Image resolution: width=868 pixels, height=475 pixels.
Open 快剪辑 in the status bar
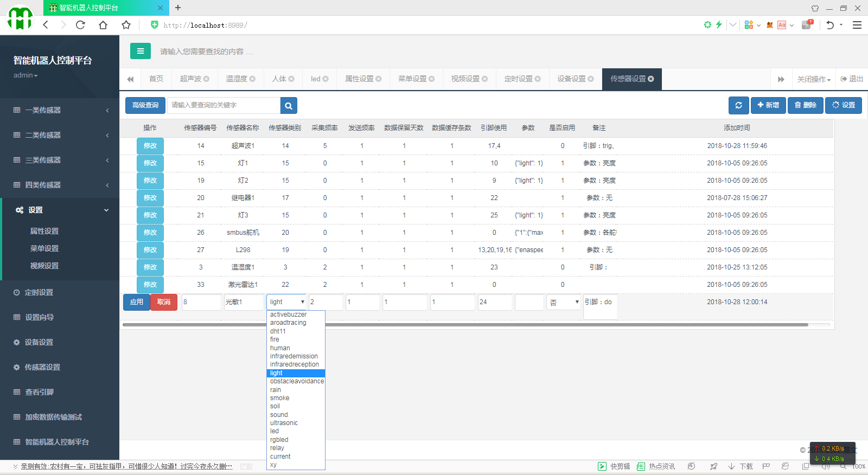click(x=614, y=466)
